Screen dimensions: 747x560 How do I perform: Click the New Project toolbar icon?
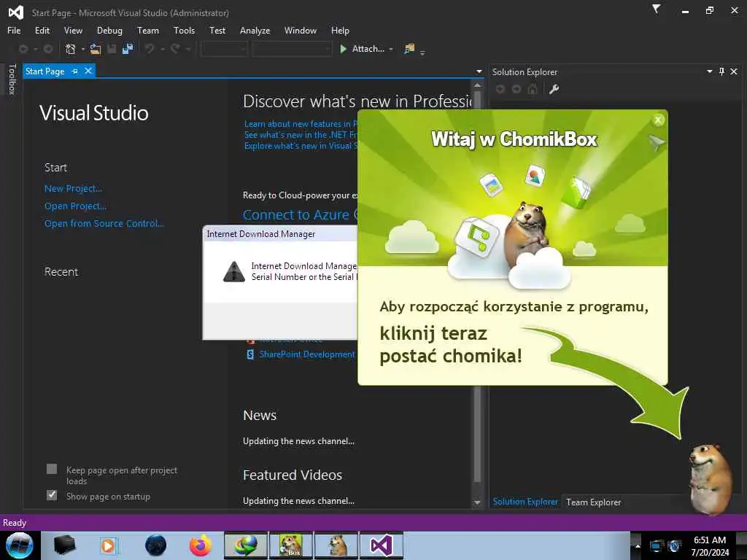71,49
